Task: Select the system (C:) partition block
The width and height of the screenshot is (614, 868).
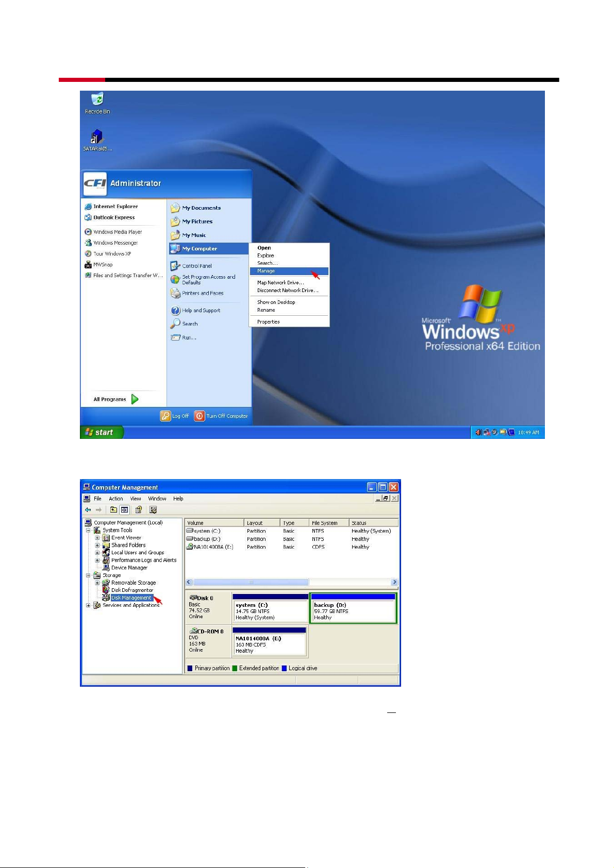Action: 270,608
